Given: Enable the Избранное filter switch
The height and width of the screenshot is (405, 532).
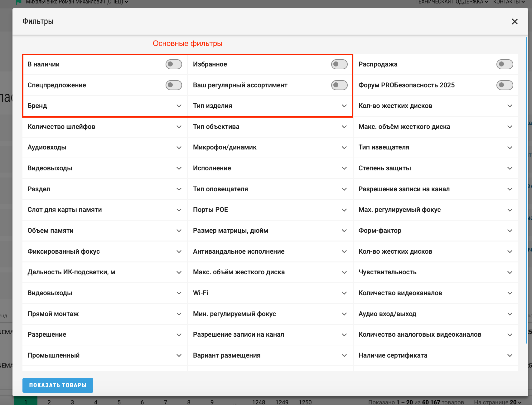Looking at the screenshot, I should (x=339, y=64).
